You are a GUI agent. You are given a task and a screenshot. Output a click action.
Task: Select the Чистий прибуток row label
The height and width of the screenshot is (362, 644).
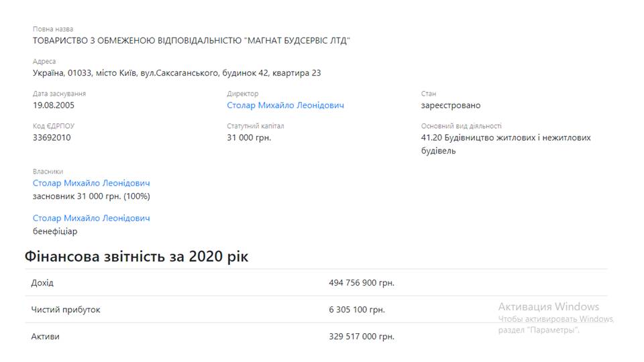(x=66, y=310)
